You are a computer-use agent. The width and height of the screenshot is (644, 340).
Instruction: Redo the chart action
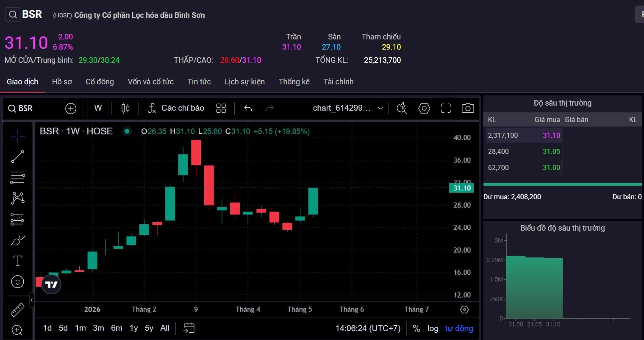click(269, 108)
